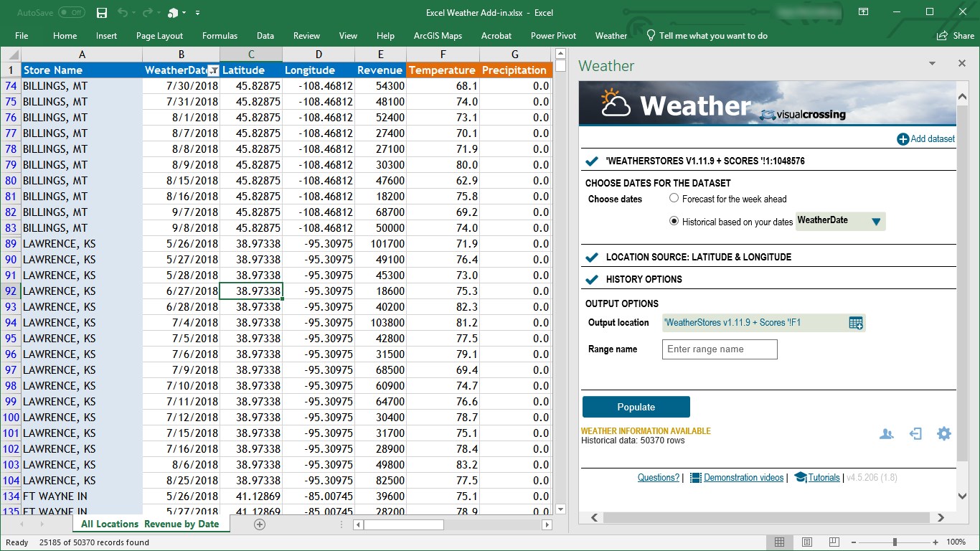Select Forecast for the week ahead option
Image resolution: width=980 pixels, height=551 pixels.
pos(674,199)
